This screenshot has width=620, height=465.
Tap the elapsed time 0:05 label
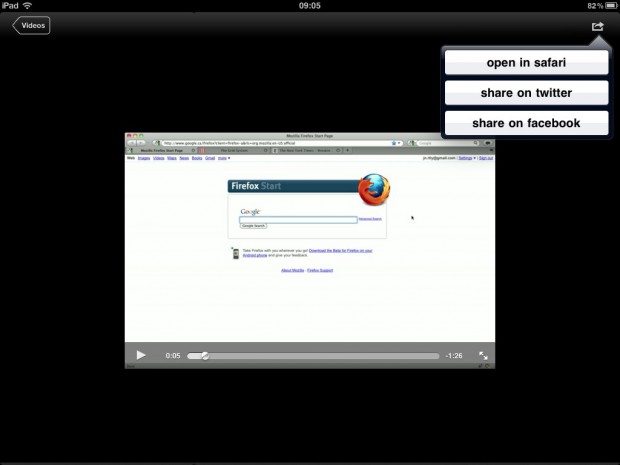tap(173, 356)
